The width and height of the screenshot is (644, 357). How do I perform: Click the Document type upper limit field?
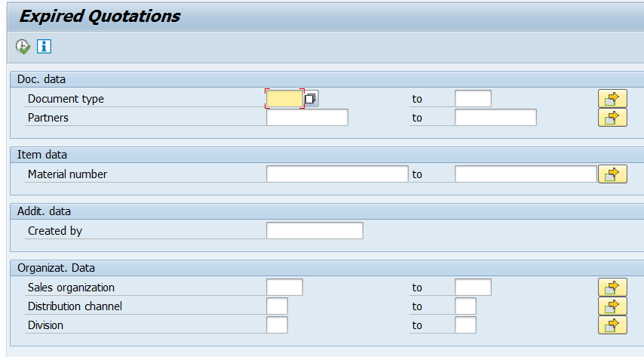tap(473, 99)
